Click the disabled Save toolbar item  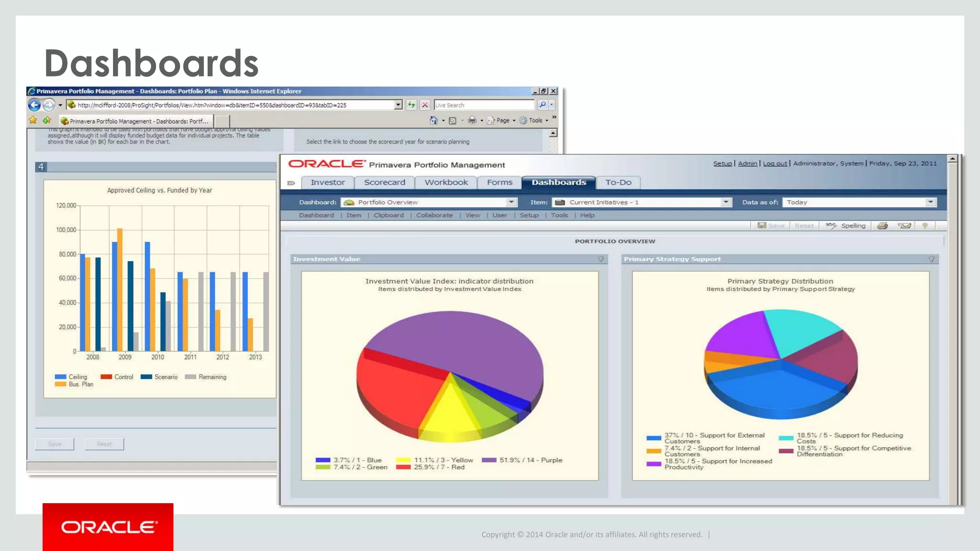click(771, 226)
